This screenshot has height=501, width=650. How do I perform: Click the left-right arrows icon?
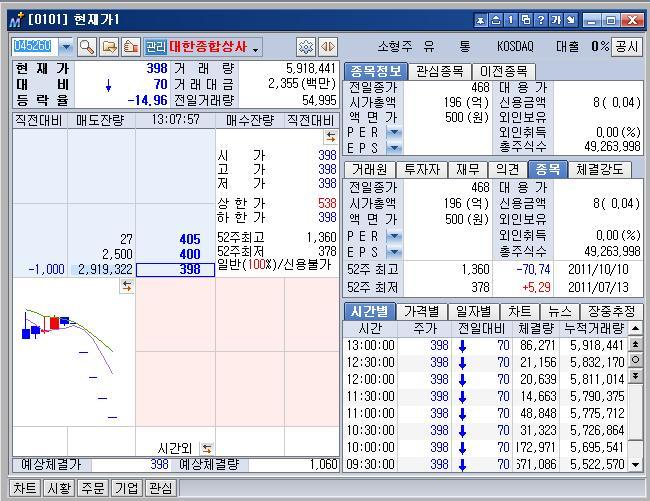tap(328, 47)
